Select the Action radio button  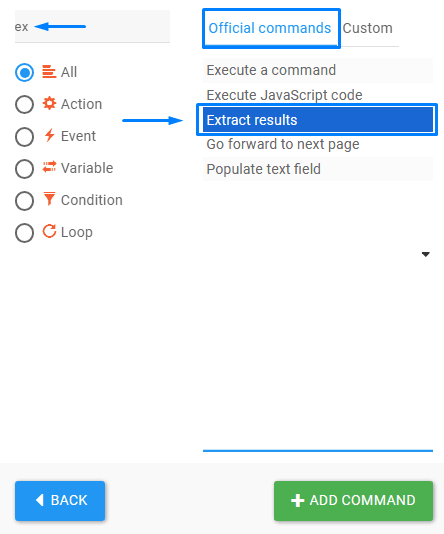[x=25, y=104]
